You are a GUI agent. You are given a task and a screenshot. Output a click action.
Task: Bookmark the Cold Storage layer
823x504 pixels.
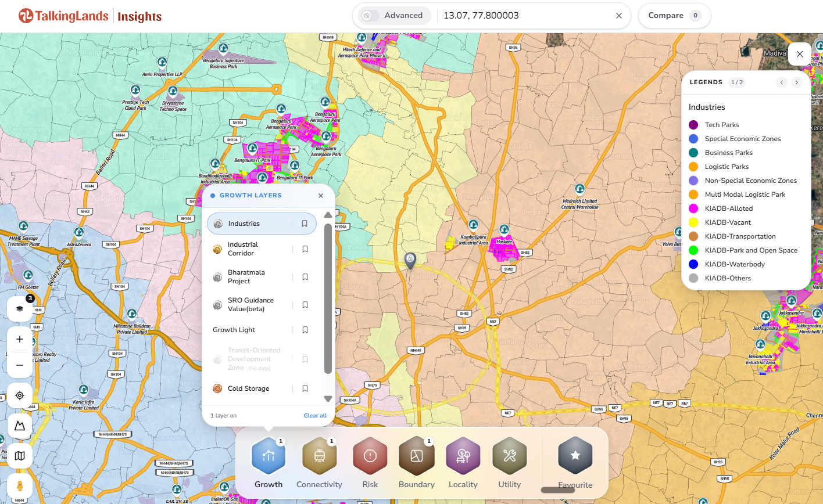305,388
